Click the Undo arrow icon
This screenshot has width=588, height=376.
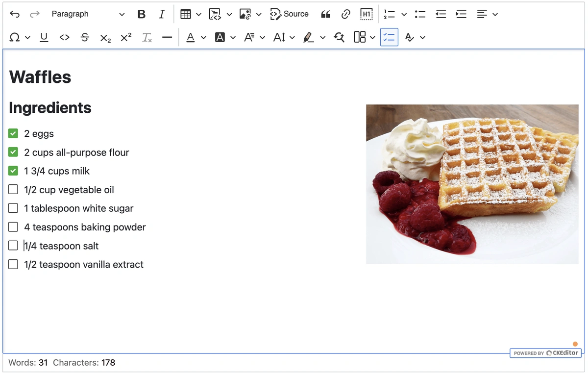tap(15, 14)
